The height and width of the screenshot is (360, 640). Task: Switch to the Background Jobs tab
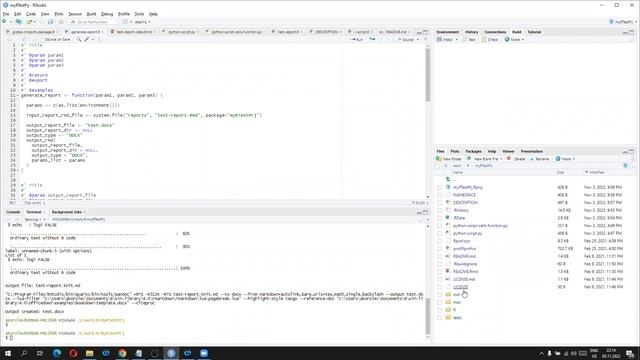click(66, 212)
